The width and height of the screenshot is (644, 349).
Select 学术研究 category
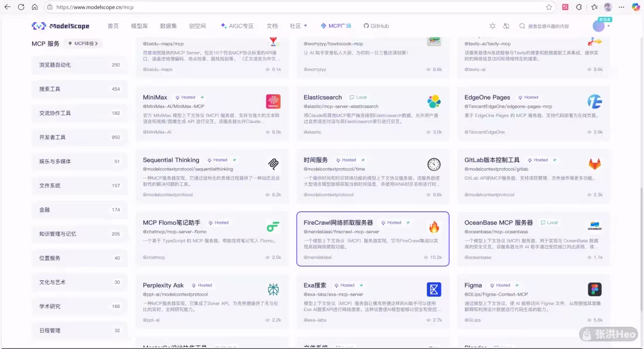point(80,307)
